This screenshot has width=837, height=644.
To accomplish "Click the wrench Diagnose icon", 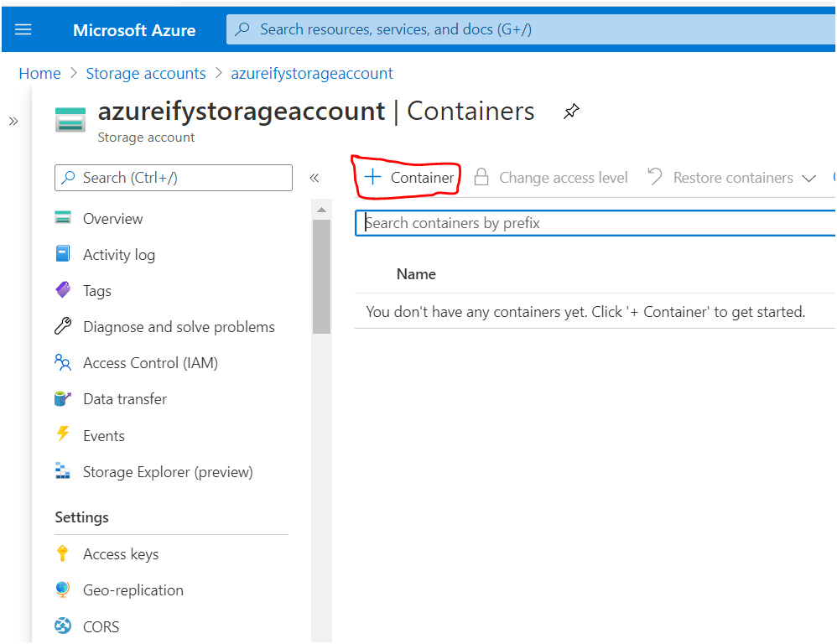I will [63, 326].
